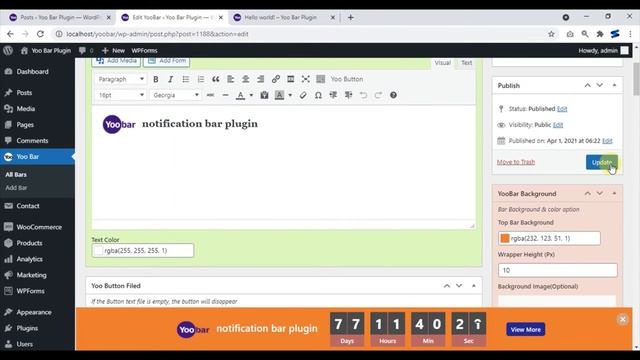The height and width of the screenshot is (360, 640).
Task: Toggle bold formatting in editor toolbar
Action: 156,79
